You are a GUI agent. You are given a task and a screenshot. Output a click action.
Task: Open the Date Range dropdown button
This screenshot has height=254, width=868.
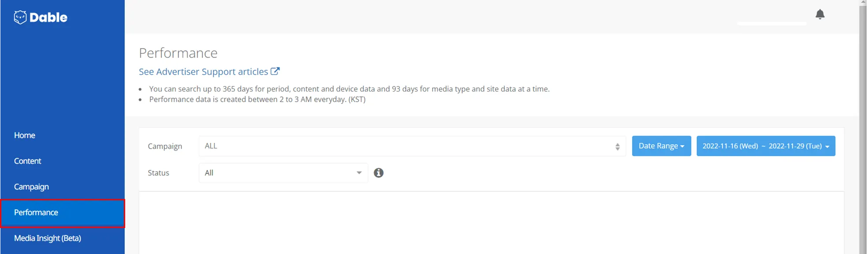(661, 146)
